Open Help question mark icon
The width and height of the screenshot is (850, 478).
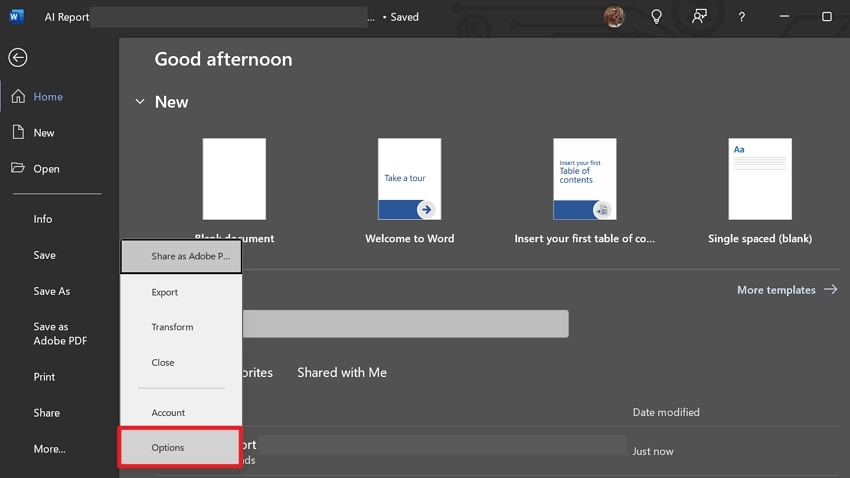point(742,17)
